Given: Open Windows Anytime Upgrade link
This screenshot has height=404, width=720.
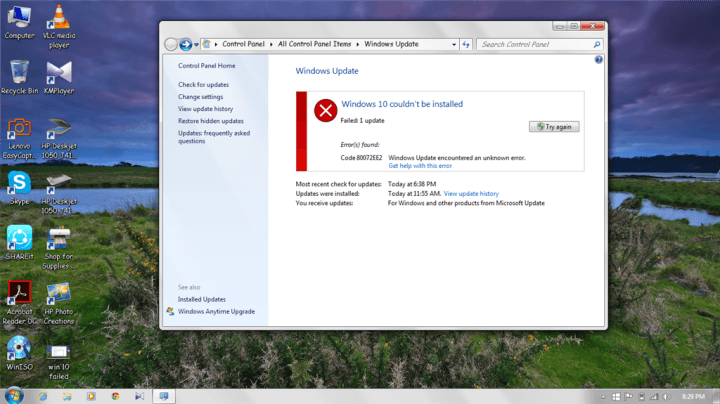Looking at the screenshot, I should pos(216,311).
